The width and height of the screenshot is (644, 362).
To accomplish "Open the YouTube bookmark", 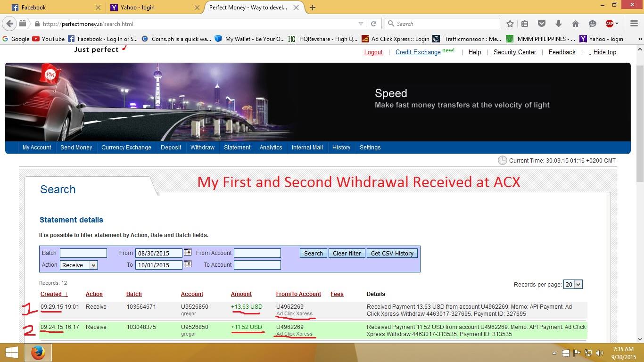I will pyautogui.click(x=48, y=39).
